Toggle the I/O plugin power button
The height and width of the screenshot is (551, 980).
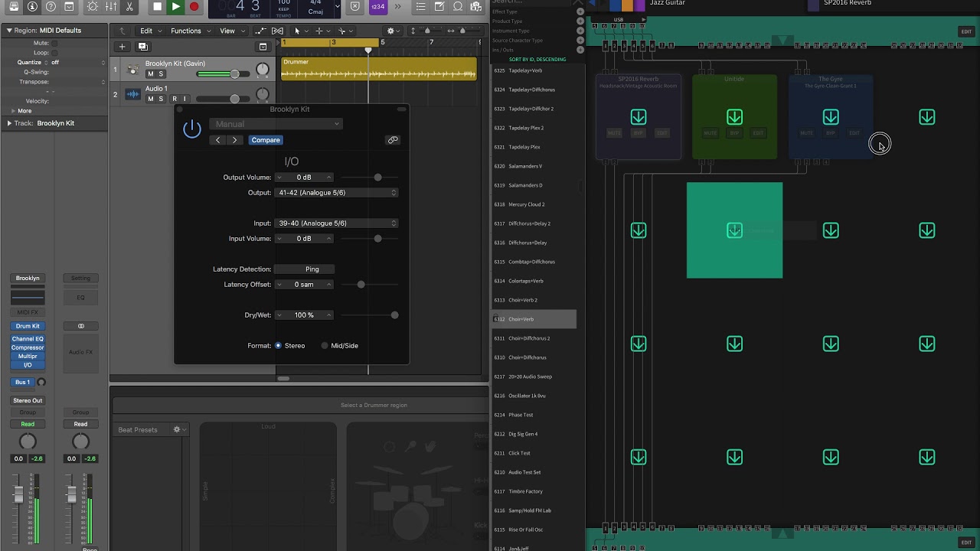192,129
